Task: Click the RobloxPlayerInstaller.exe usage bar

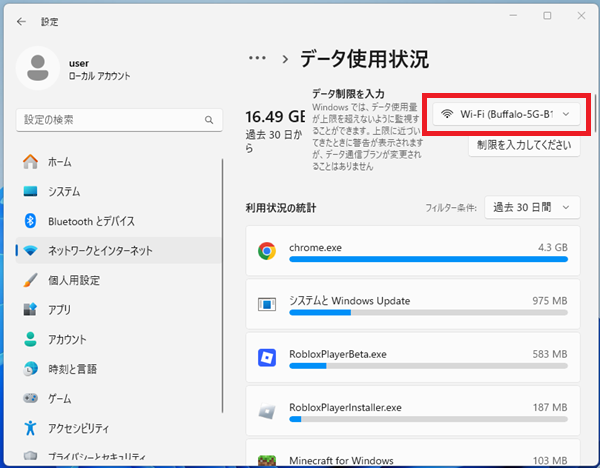Action: pos(428,419)
